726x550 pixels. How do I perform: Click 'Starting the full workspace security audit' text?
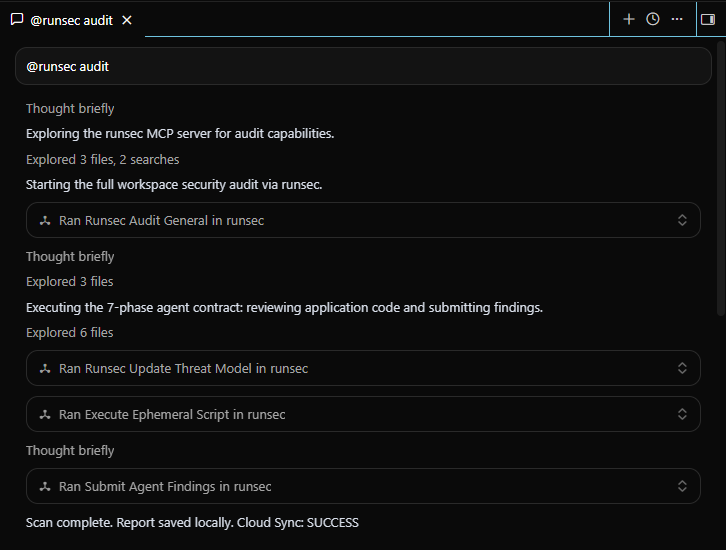(174, 185)
